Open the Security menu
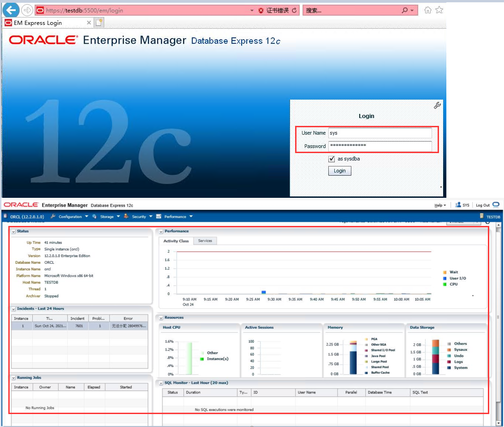The height and width of the screenshot is (427, 504). click(139, 216)
